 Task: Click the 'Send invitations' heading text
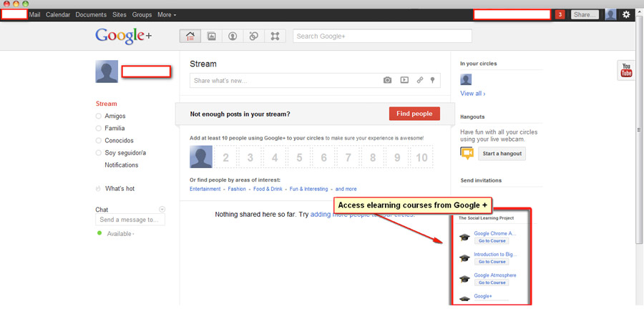coord(481,180)
